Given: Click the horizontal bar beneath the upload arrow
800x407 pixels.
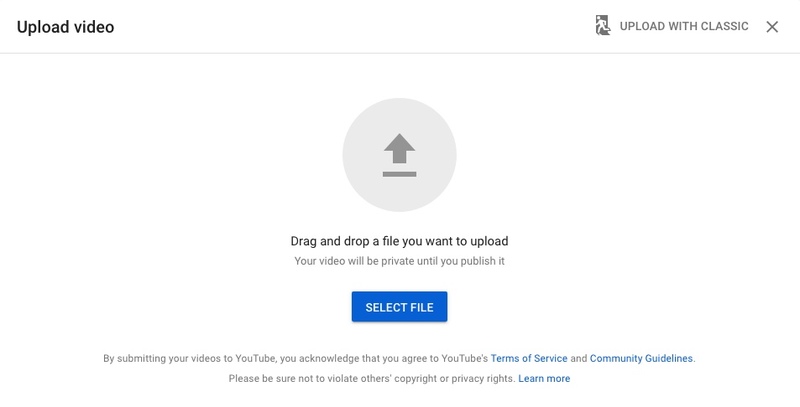Looking at the screenshot, I should tap(399, 172).
